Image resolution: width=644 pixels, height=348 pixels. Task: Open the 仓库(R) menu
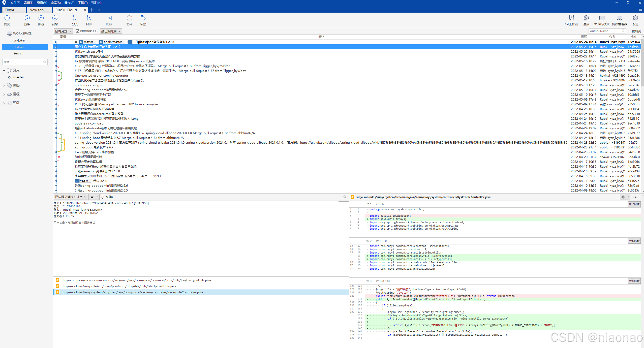click(55, 3)
